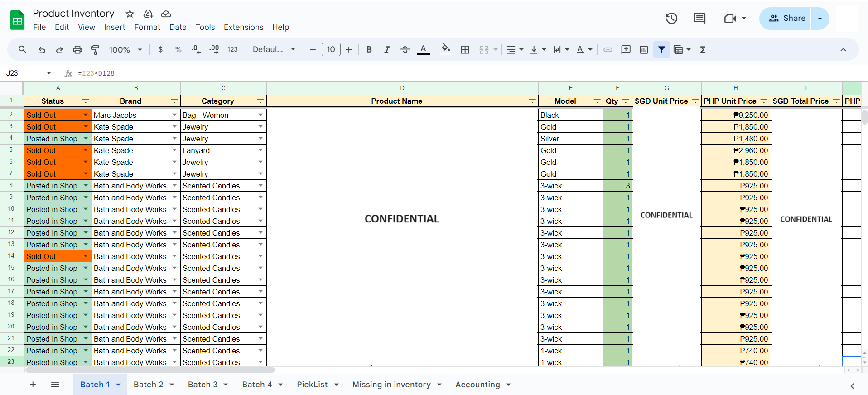Star the Product Inventory document

pos(130,14)
